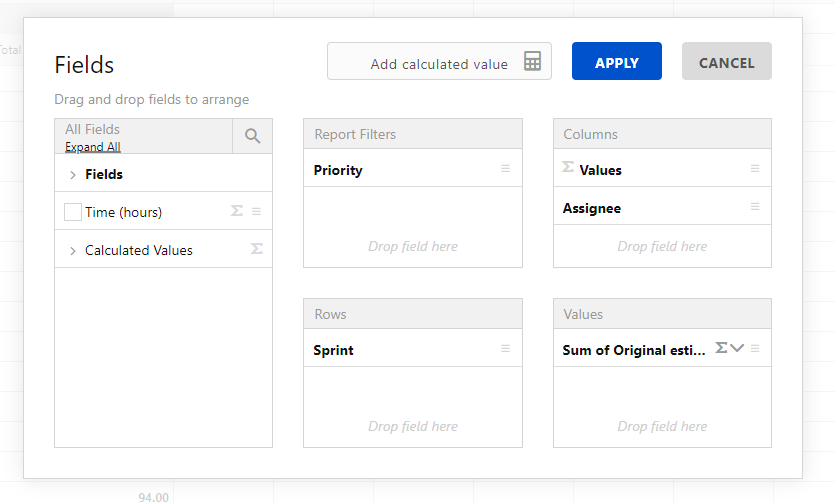Expand the Calculated Values group

coord(73,251)
